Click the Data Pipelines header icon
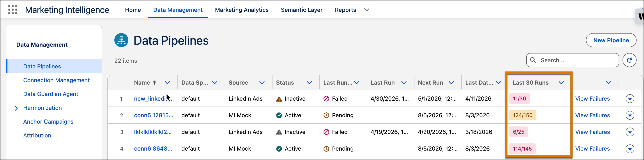644x160 pixels. (121, 40)
